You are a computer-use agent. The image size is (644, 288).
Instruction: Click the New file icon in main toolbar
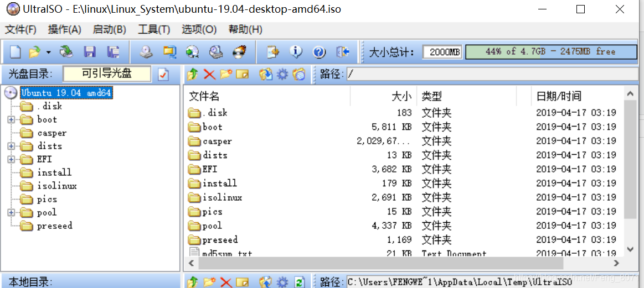click(15, 52)
